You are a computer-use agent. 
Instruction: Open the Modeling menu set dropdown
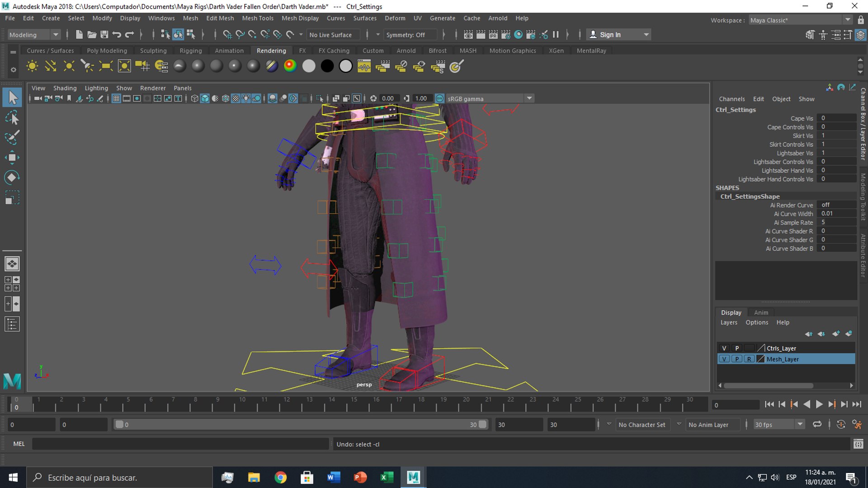(34, 35)
